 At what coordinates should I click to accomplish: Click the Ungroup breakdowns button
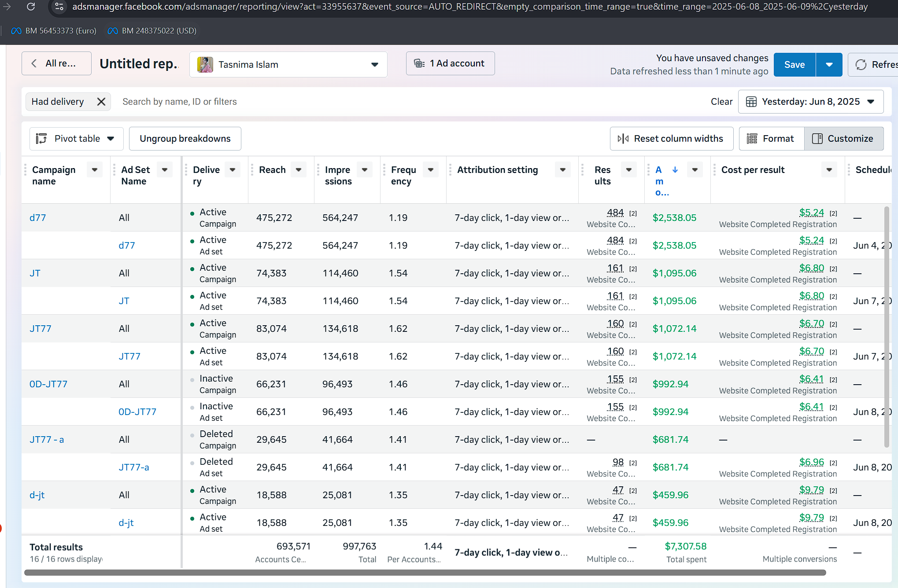pos(185,139)
